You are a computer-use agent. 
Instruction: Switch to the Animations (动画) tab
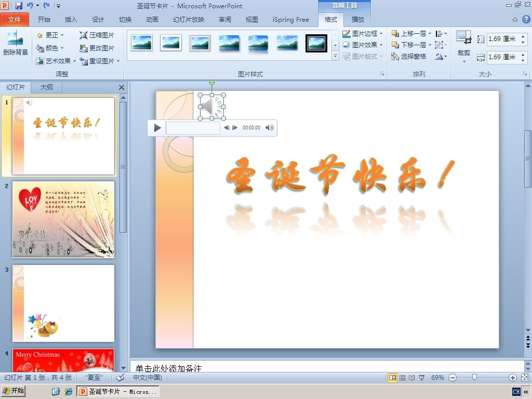[x=152, y=20]
